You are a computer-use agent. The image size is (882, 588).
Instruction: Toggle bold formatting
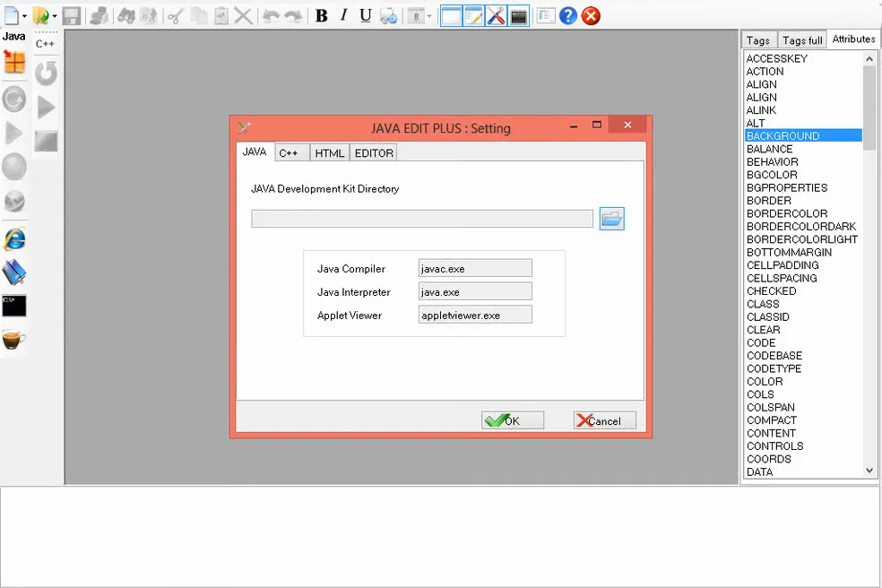click(x=322, y=15)
